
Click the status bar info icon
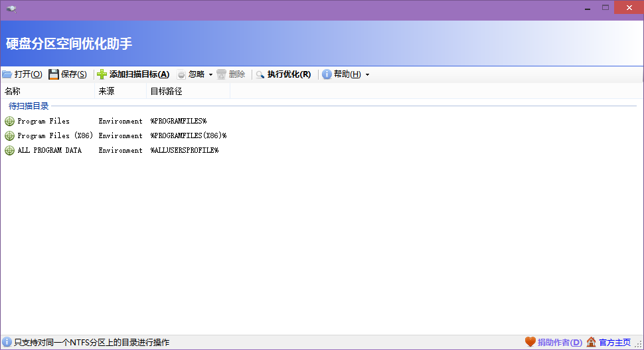click(x=7, y=342)
